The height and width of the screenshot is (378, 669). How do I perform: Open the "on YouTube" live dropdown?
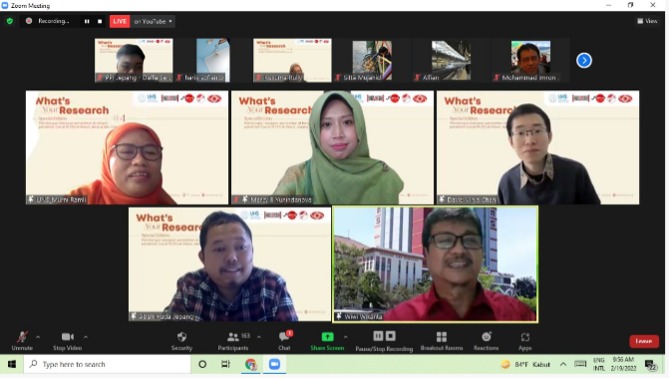click(153, 21)
